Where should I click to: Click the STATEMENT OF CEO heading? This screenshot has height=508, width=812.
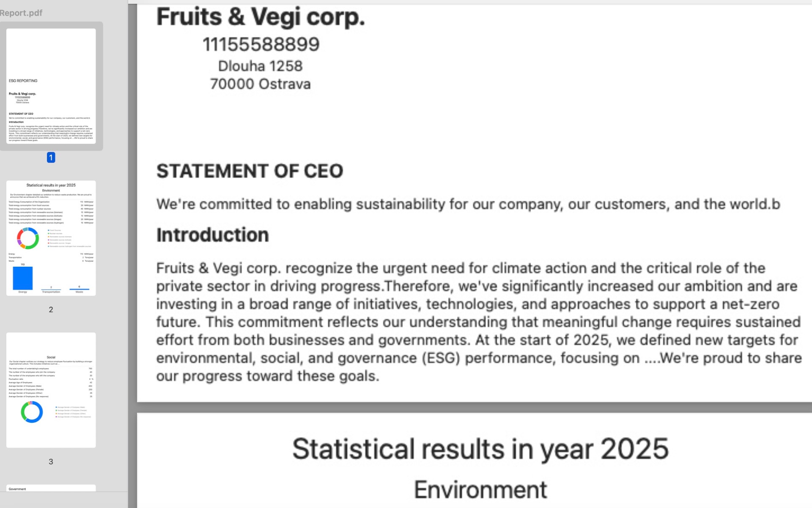pyautogui.click(x=250, y=171)
